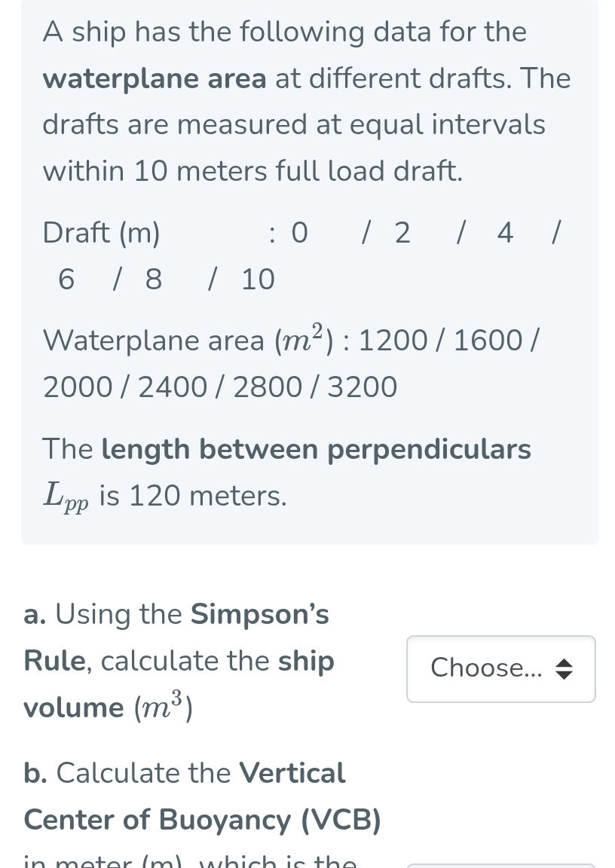Click the double-triangle glyph beside Choose text

point(565,668)
